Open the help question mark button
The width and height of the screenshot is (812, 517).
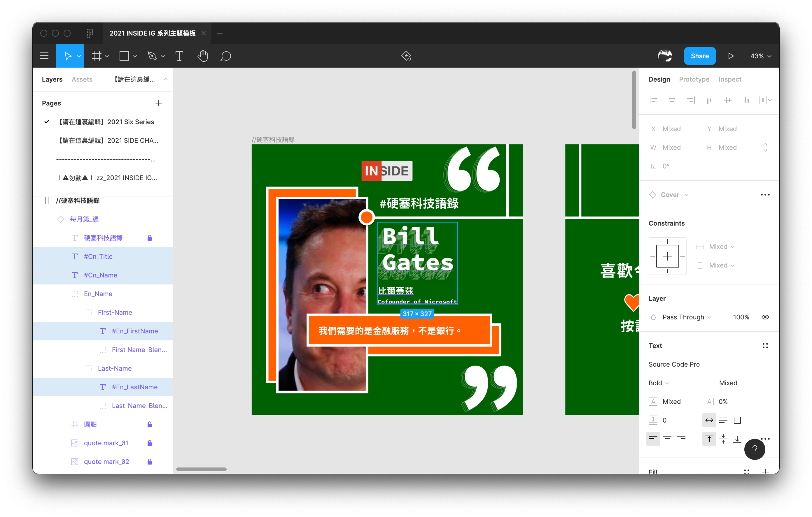point(755,449)
